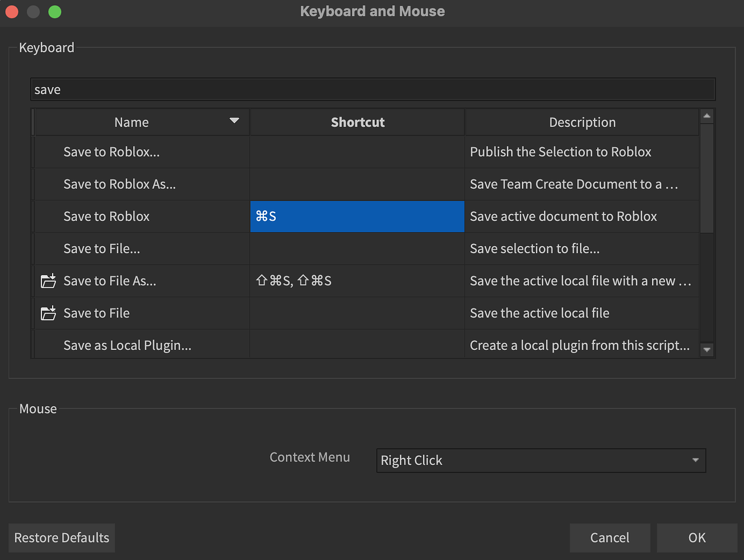This screenshot has height=560, width=744.
Task: Click the highlighted ⌘S shortcut cell
Action: coord(357,216)
